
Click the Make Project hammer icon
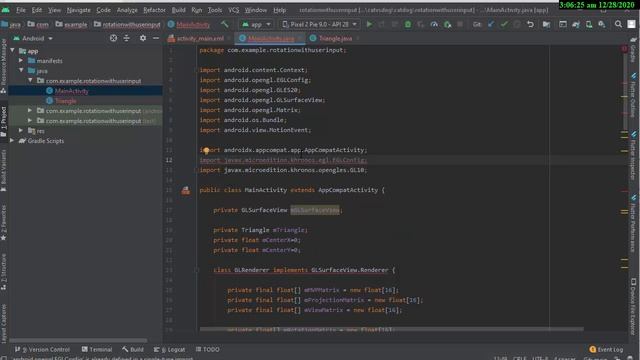[224, 24]
